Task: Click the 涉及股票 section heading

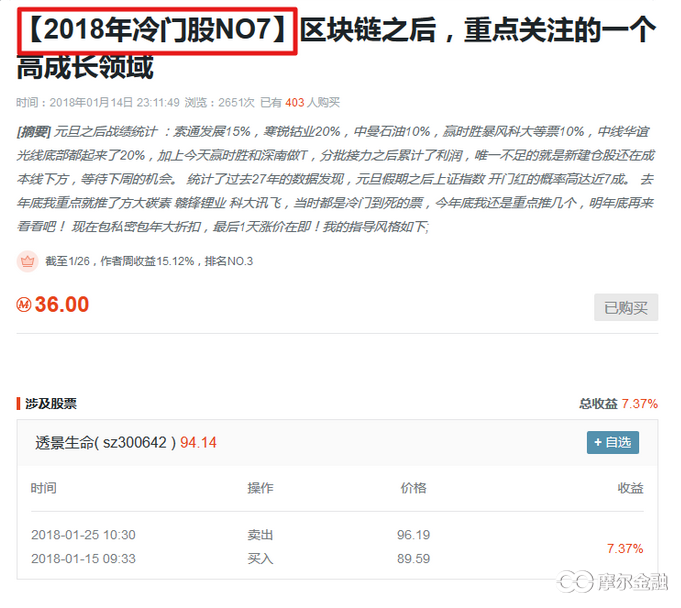Action: 51,403
